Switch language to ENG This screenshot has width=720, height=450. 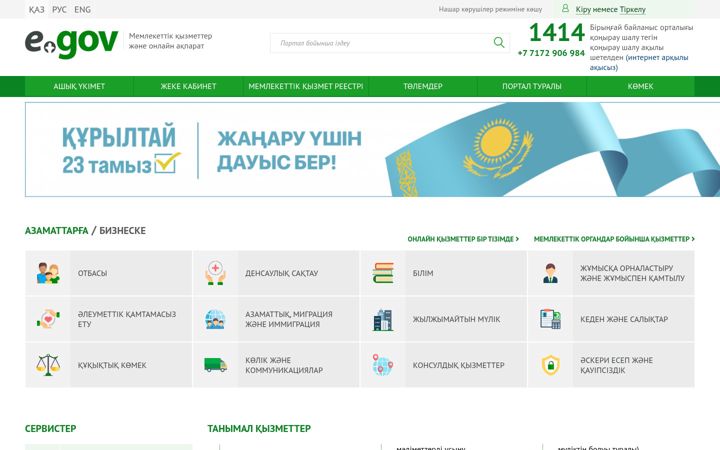[x=82, y=9]
